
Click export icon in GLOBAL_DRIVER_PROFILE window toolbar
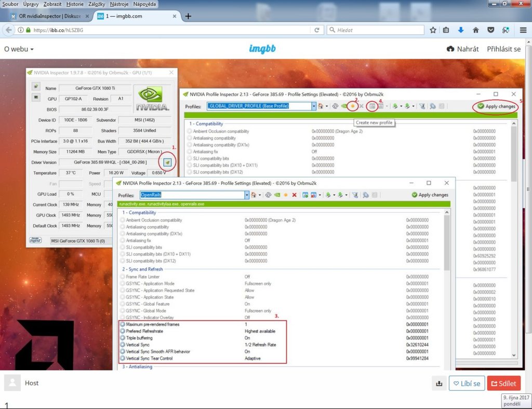click(x=395, y=106)
